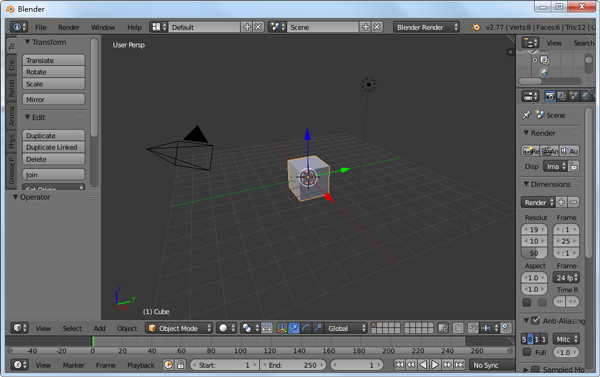This screenshot has width=600, height=377.
Task: Jump to the first frame
Action: tap(399, 365)
